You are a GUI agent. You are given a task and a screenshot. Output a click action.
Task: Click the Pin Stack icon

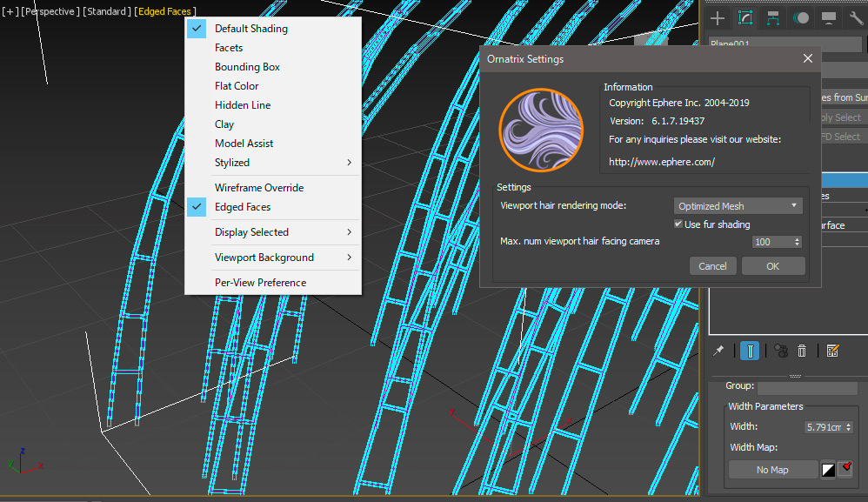(718, 351)
